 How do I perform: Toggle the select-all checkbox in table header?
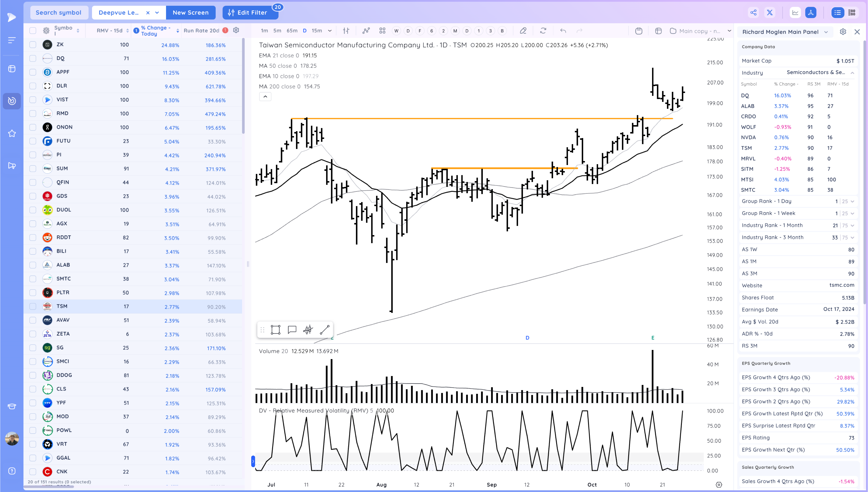coord(33,31)
